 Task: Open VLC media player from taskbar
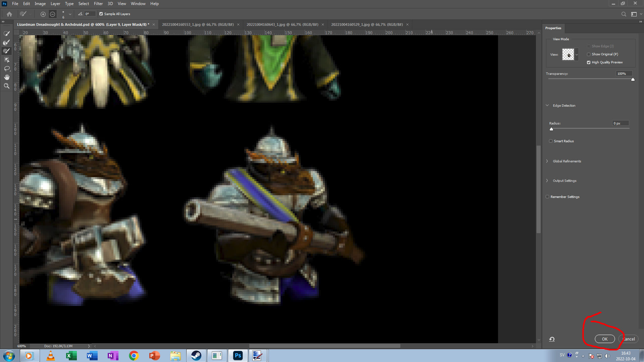click(51, 356)
